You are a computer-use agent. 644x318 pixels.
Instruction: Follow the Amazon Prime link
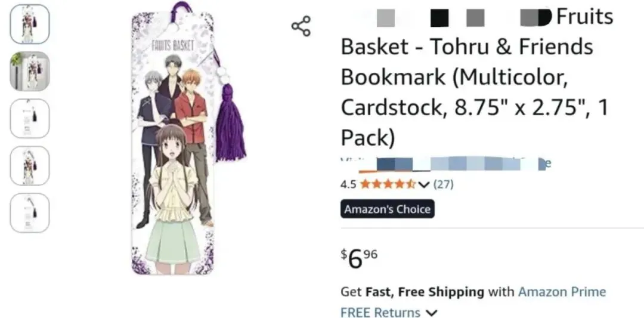[x=562, y=292]
